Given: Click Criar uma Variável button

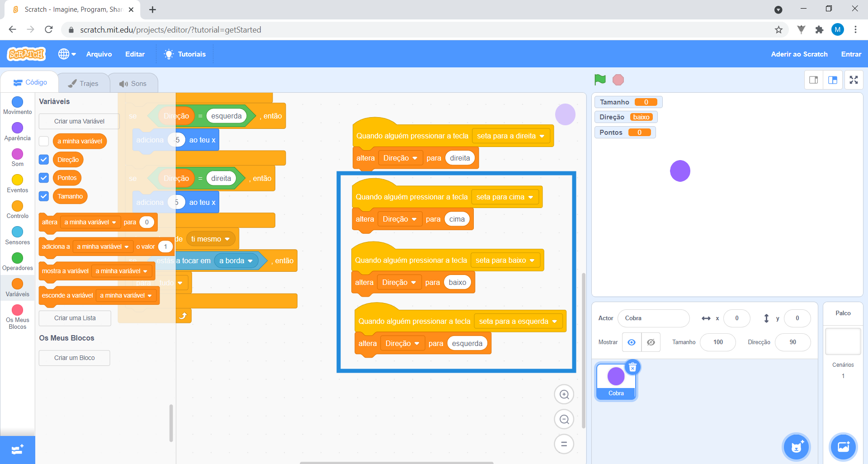Looking at the screenshot, I should tap(79, 121).
